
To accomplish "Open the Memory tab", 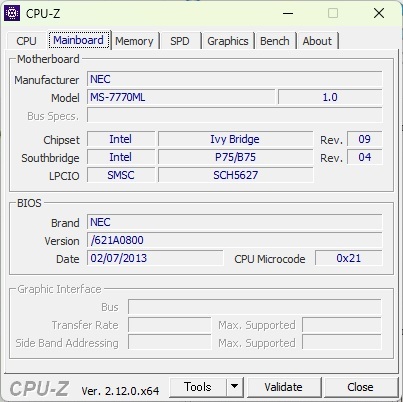I will point(134,41).
